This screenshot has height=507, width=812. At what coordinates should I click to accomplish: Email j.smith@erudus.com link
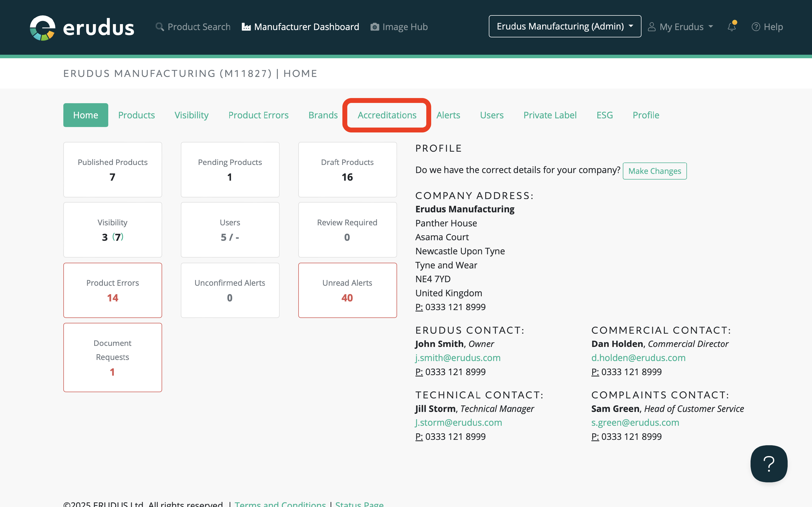pos(458,358)
